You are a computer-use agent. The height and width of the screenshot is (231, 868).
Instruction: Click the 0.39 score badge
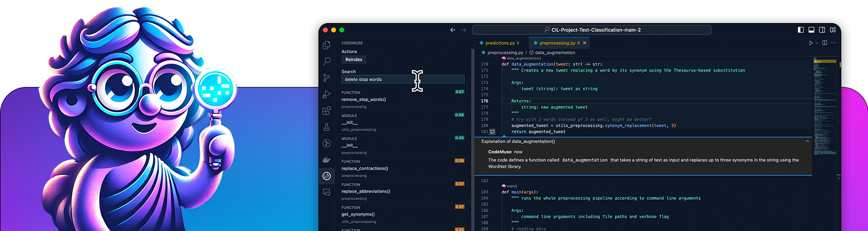[x=460, y=161]
